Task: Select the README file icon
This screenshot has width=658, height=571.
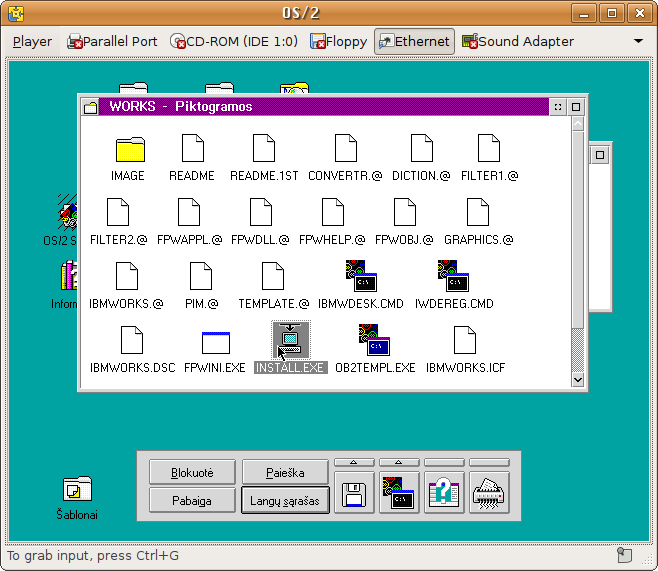Action: [x=193, y=148]
